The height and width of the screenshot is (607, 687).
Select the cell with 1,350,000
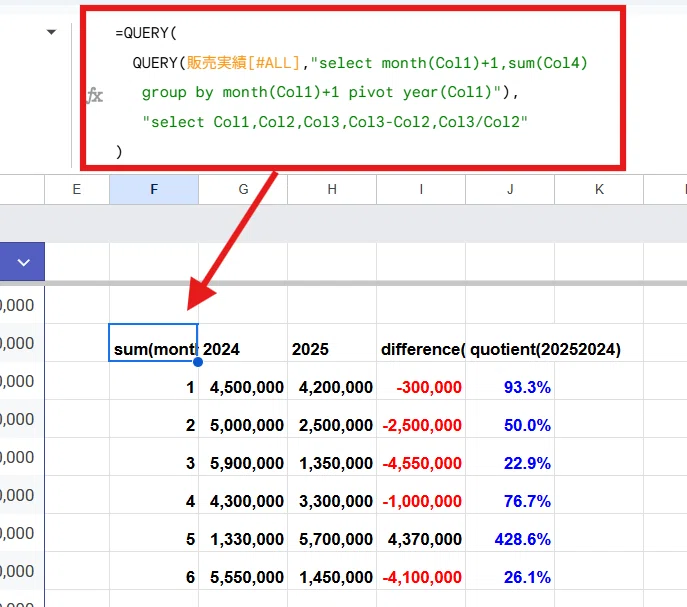pyautogui.click(x=332, y=457)
